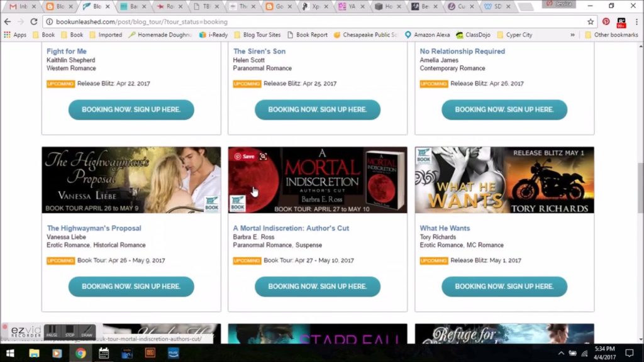This screenshot has height=362, width=644.
Task: Open No Relationship Required title link
Action: (462, 52)
